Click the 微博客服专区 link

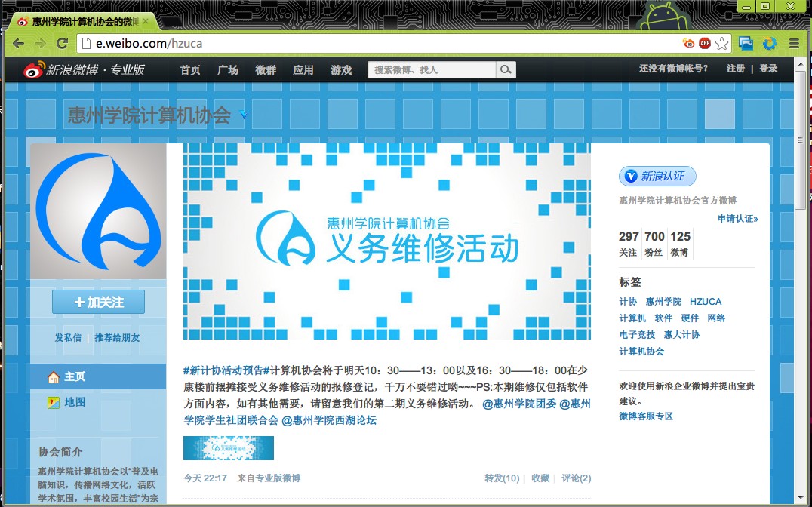646,416
